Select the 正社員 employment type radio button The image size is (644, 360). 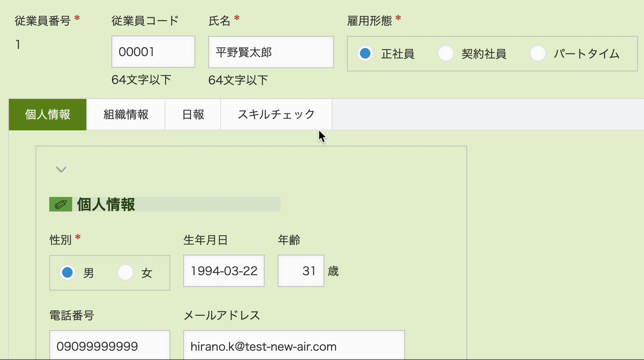[x=365, y=53]
